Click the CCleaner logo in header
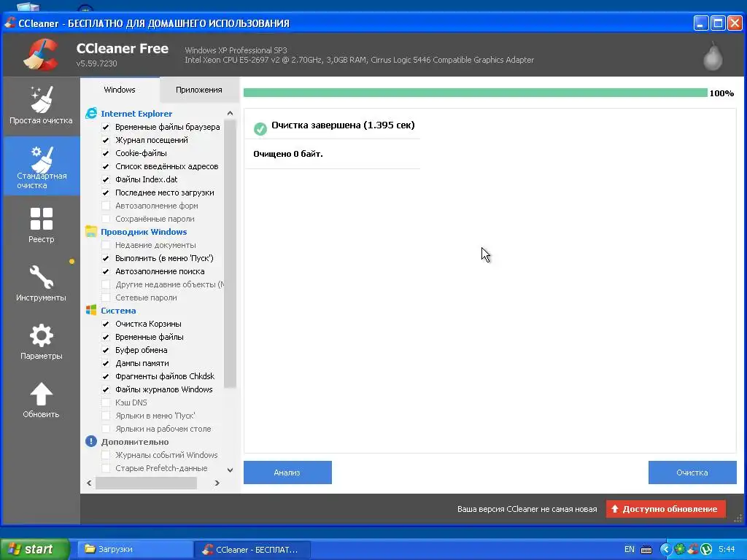This screenshot has height=560, width=747. pos(41,54)
